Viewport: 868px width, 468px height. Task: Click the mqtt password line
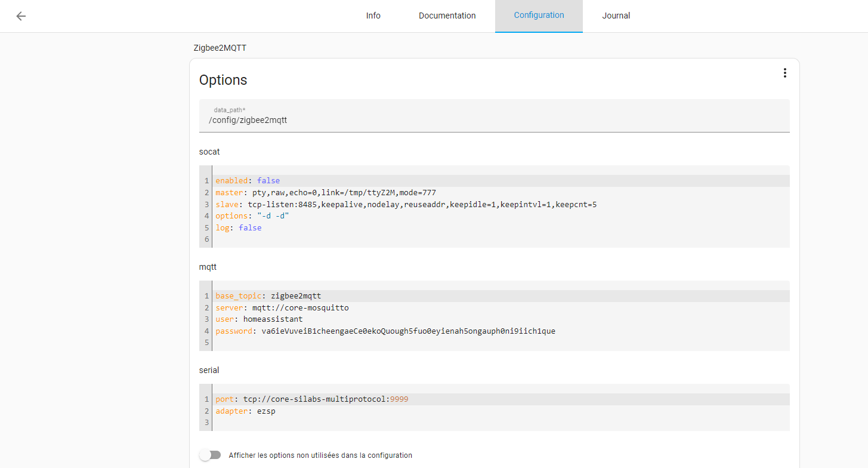[385, 331]
